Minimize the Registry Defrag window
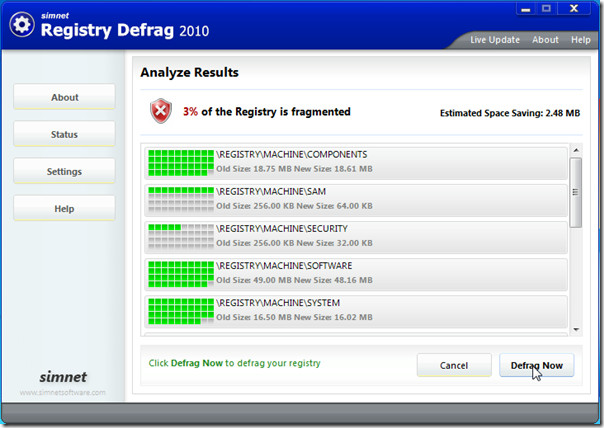The image size is (604, 428). (526, 9)
